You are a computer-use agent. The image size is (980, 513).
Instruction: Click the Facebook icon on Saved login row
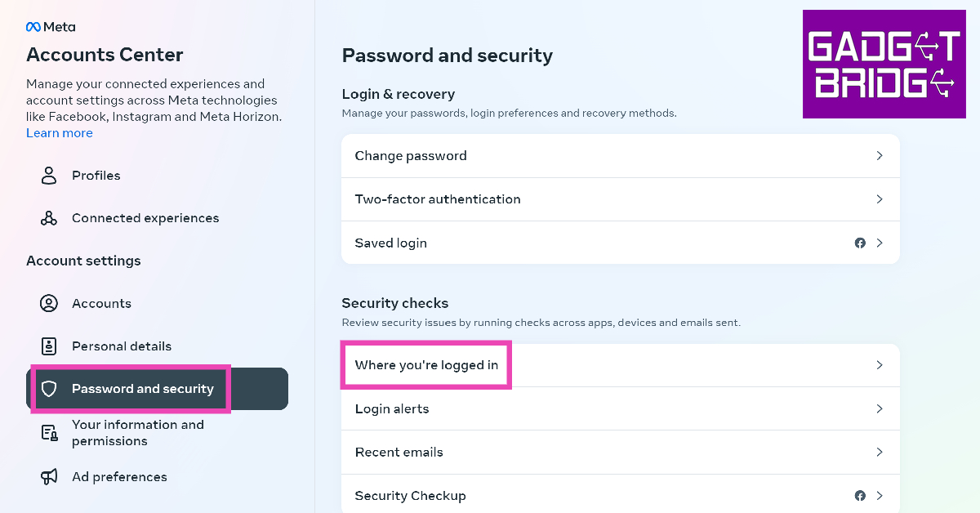(860, 243)
